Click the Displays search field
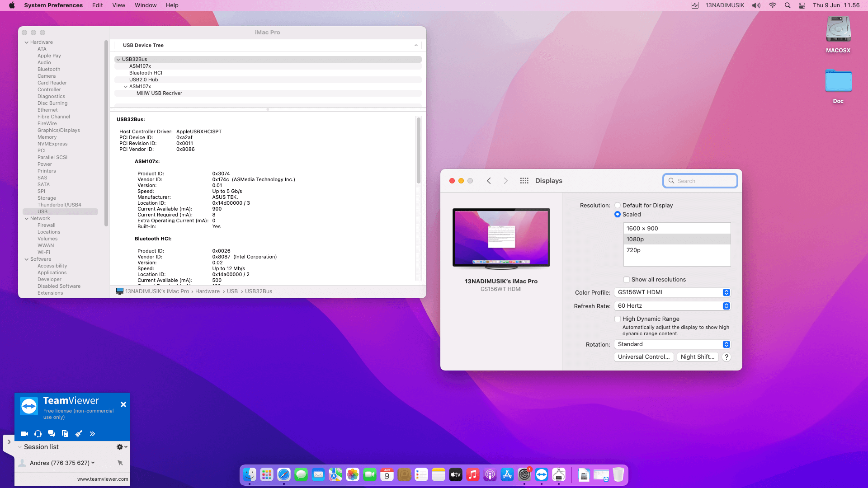The width and height of the screenshot is (868, 488). [700, 181]
